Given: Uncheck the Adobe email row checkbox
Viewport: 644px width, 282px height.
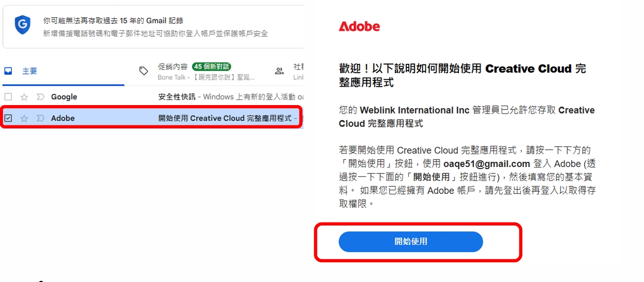Looking at the screenshot, I should pos(8,118).
